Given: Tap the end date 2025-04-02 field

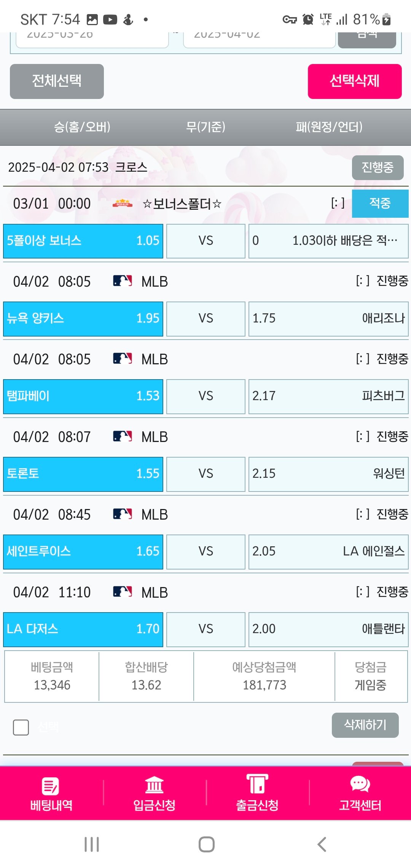Looking at the screenshot, I should tap(259, 38).
